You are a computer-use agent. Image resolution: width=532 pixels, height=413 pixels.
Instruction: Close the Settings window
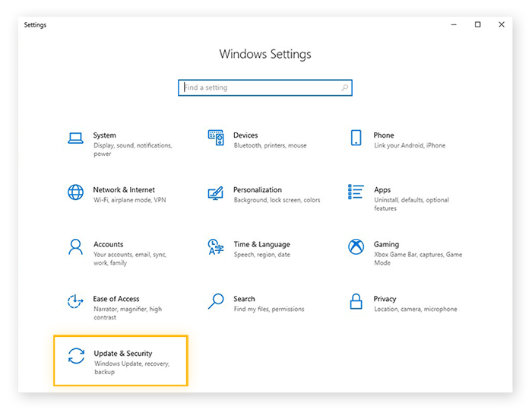[x=502, y=24]
